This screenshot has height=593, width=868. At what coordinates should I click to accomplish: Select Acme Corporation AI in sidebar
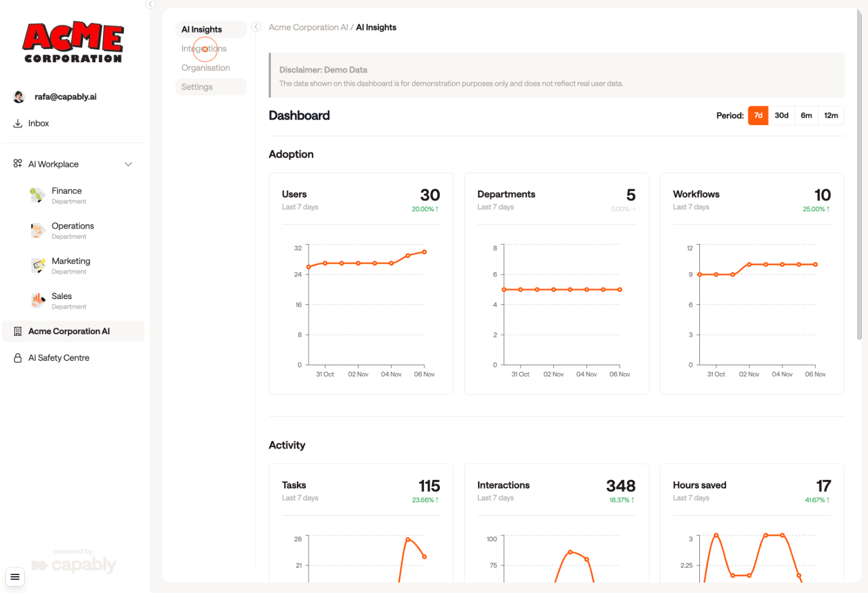tap(73, 331)
